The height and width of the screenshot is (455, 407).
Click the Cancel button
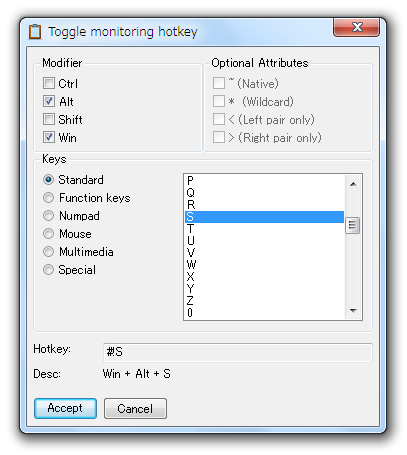point(135,408)
